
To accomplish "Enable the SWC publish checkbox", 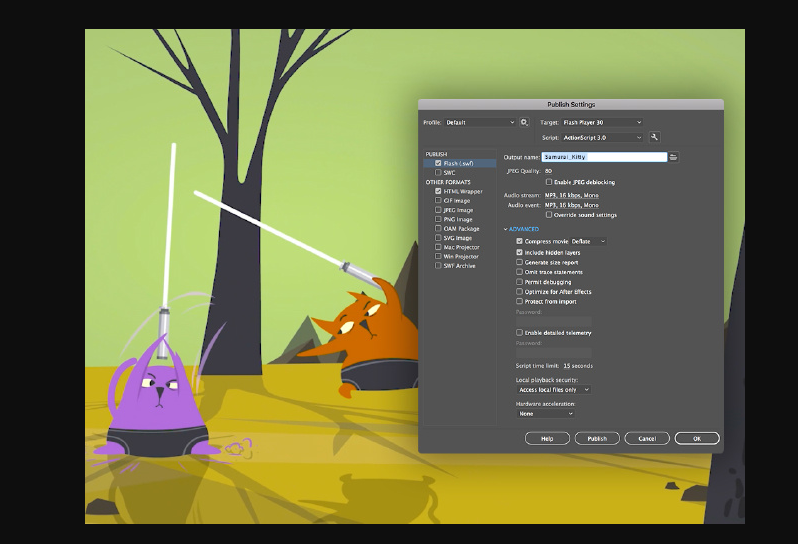I will point(438,172).
